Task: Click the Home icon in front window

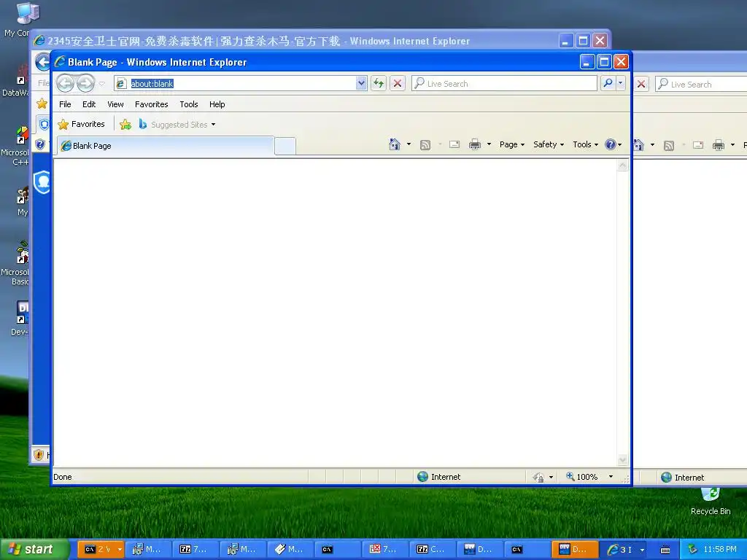Action: (x=395, y=144)
